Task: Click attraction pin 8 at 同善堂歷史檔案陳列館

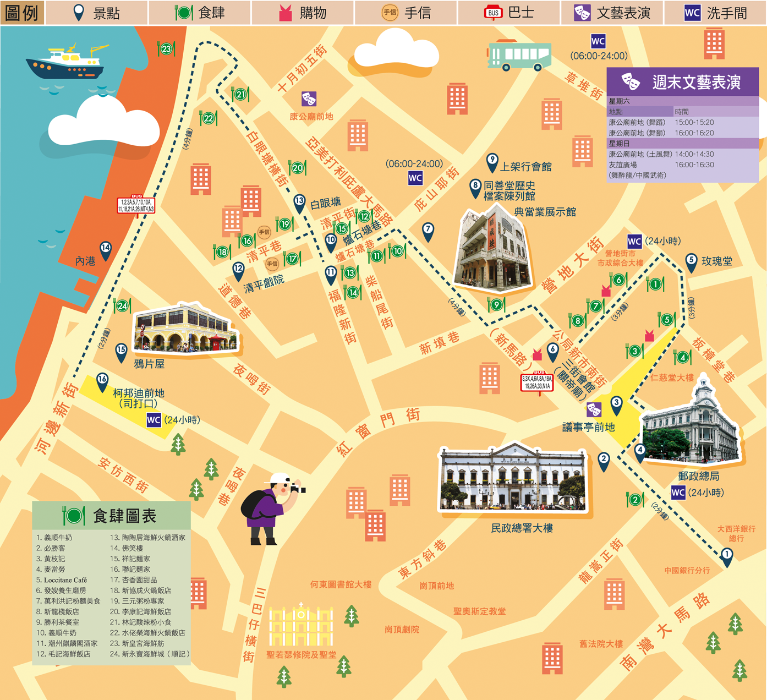Action: [x=475, y=188]
